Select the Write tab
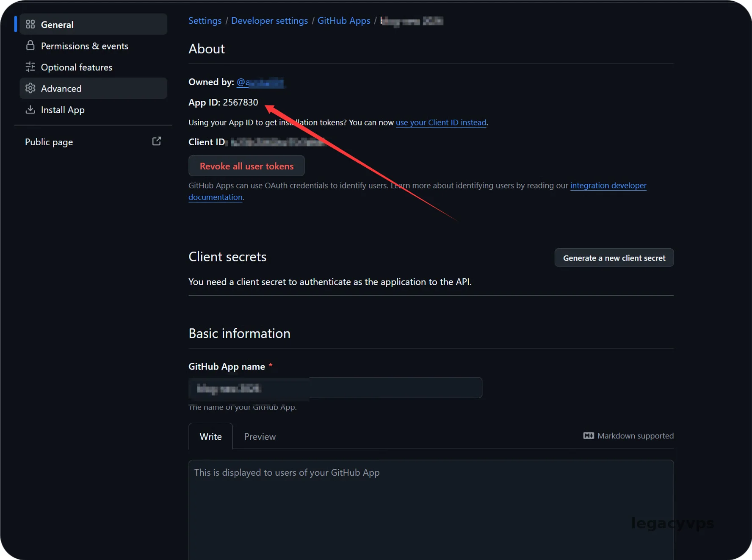The height and width of the screenshot is (560, 752). tap(210, 436)
